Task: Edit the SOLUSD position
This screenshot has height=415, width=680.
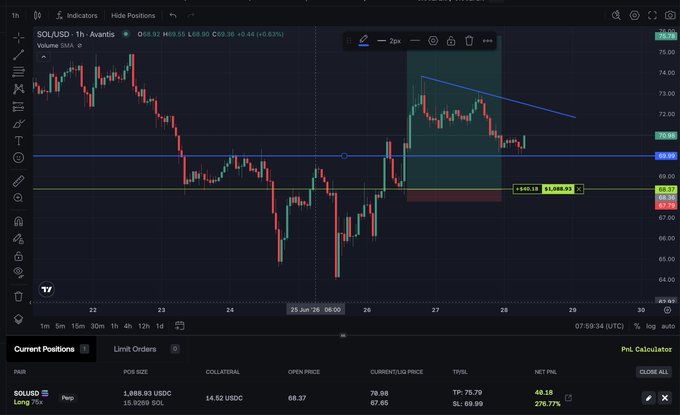Action: pos(648,398)
